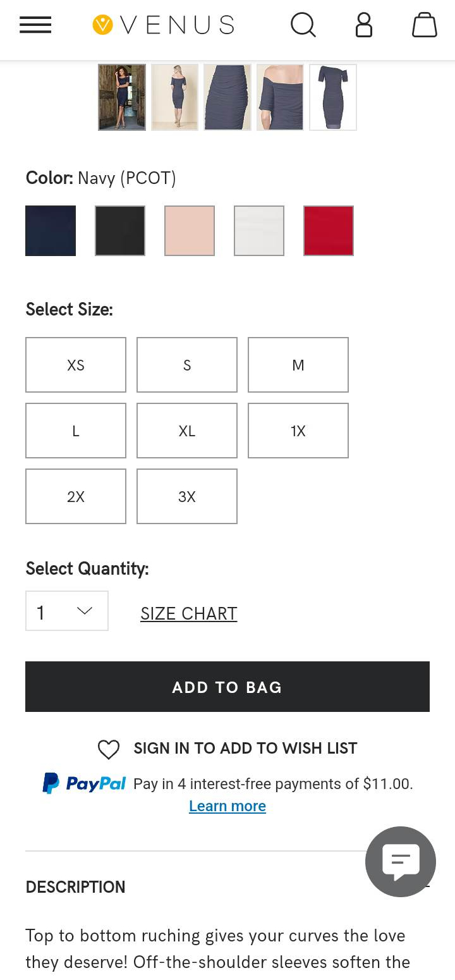Open the hamburger navigation menu
Viewport: 455px width, 980px height.
click(35, 25)
